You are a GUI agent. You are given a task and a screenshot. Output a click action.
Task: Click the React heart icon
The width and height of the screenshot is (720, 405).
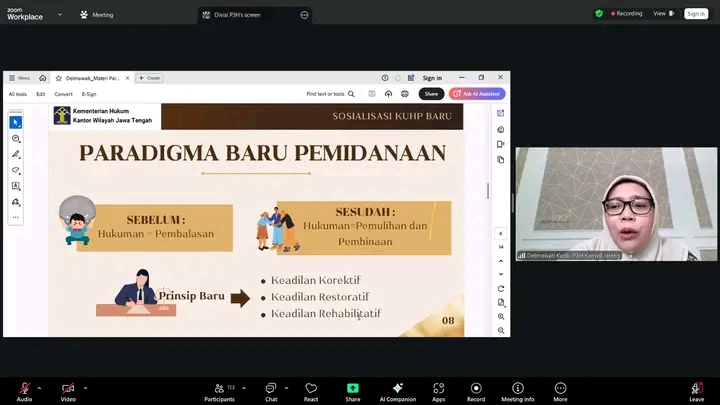[311, 389]
